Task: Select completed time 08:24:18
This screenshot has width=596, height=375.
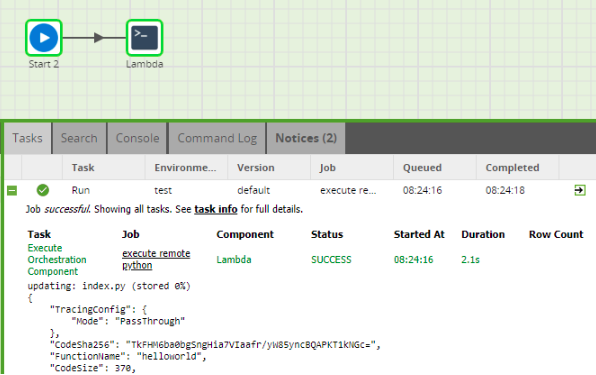Action: click(x=505, y=190)
